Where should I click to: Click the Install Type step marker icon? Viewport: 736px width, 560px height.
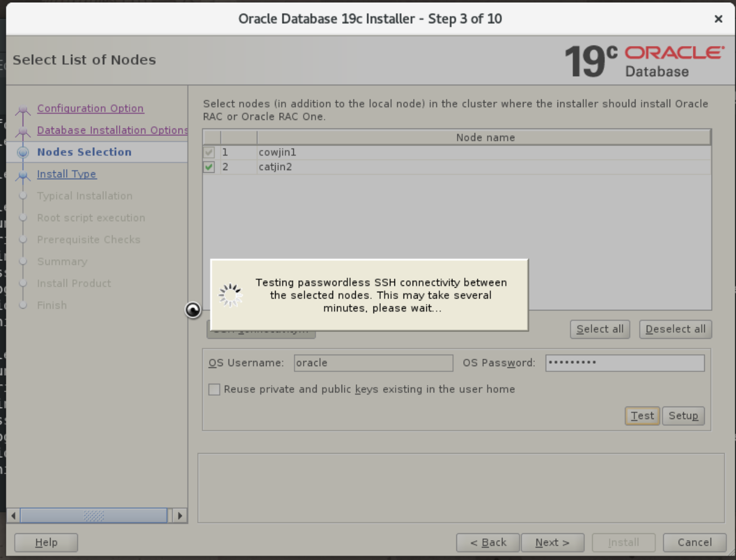pyautogui.click(x=23, y=176)
